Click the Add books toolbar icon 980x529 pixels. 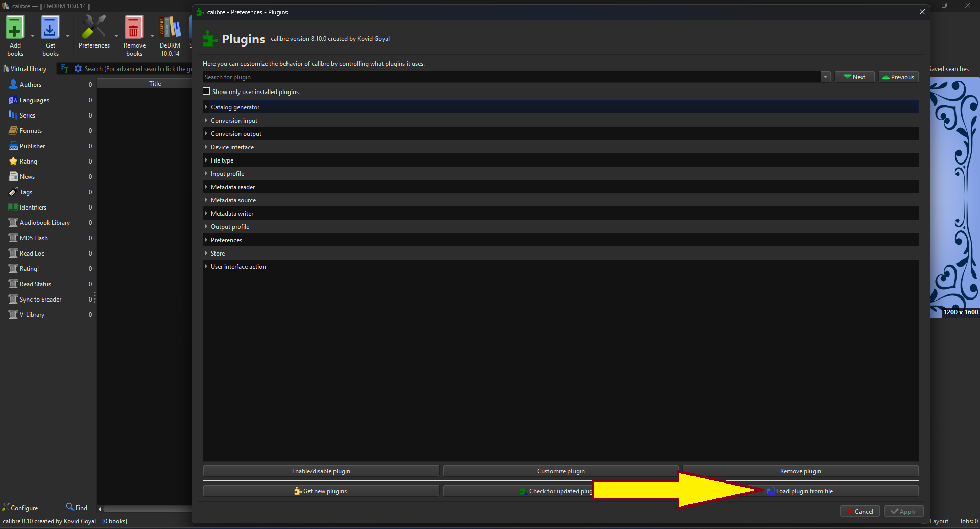[x=15, y=28]
